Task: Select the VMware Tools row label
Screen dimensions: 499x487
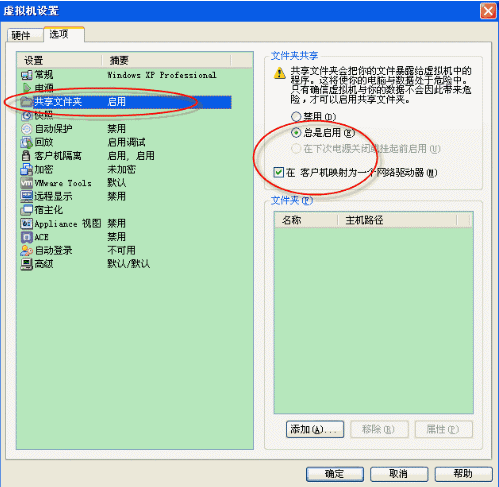Action: coord(63,183)
